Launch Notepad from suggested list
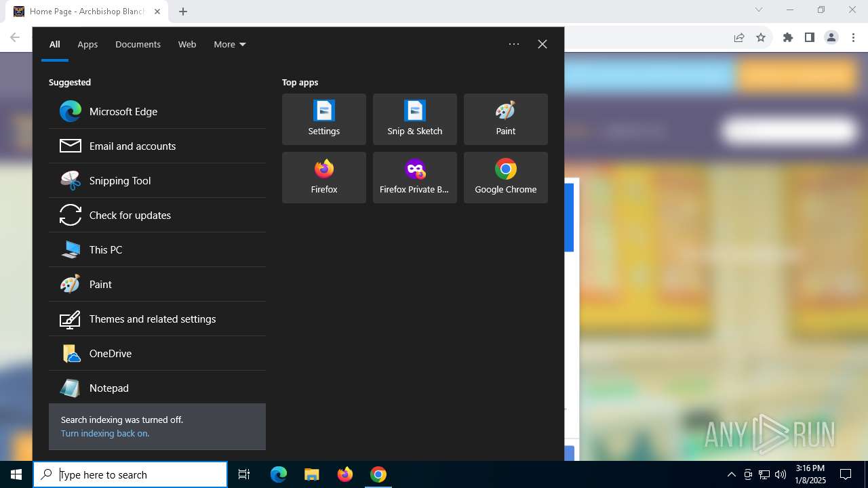 157,388
